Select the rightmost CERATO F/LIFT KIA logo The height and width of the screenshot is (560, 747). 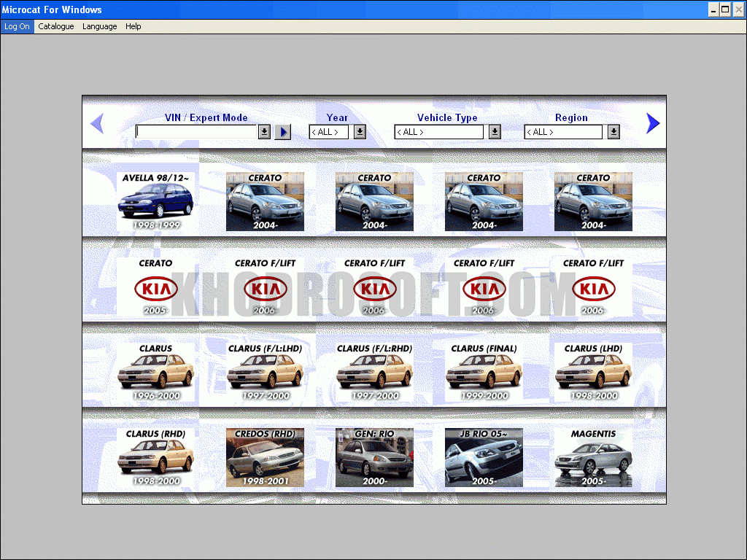pos(592,288)
